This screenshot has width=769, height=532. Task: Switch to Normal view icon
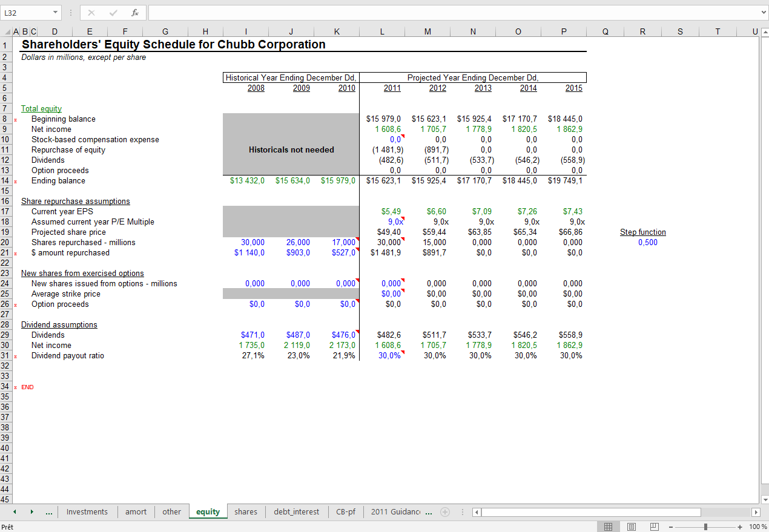click(x=609, y=527)
